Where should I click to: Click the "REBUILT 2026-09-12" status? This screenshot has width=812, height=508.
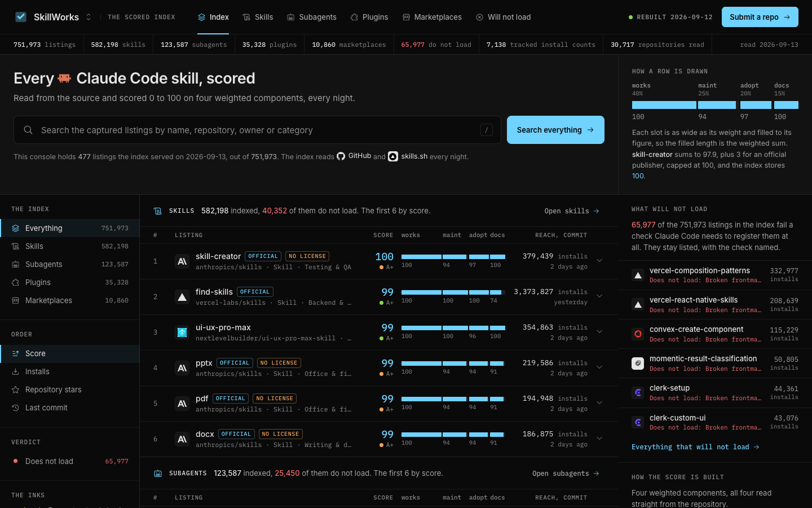[670, 17]
